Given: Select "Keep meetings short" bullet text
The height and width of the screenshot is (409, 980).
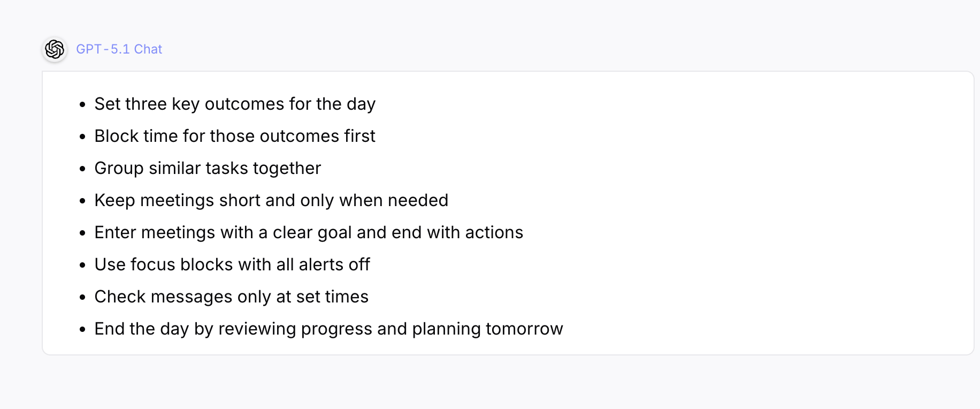Looking at the screenshot, I should (x=271, y=200).
